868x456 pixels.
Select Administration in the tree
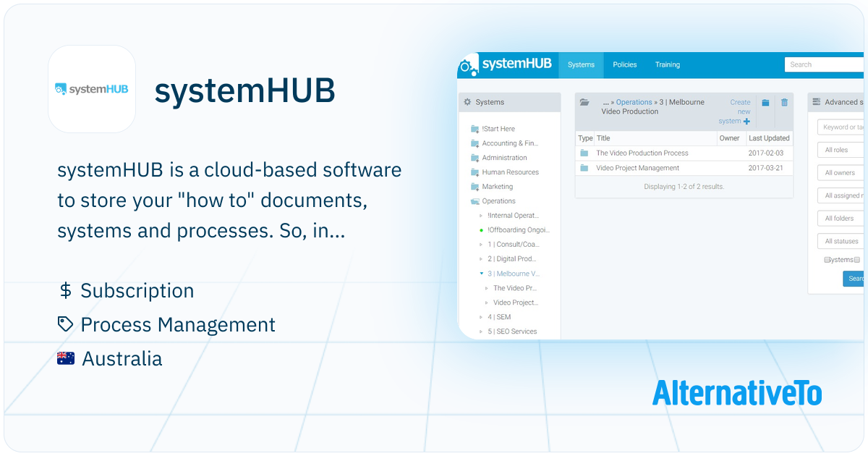[x=504, y=158]
